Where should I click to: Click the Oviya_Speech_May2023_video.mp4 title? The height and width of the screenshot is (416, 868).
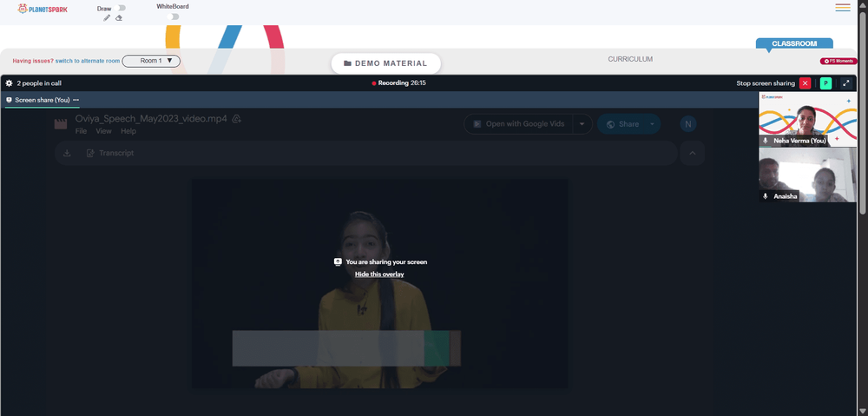pyautogui.click(x=151, y=118)
